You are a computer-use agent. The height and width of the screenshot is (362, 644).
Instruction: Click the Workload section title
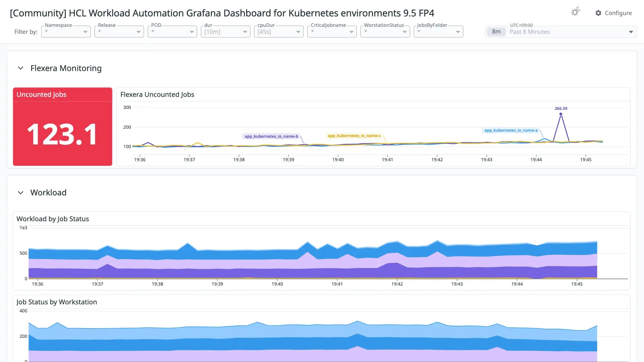point(48,192)
